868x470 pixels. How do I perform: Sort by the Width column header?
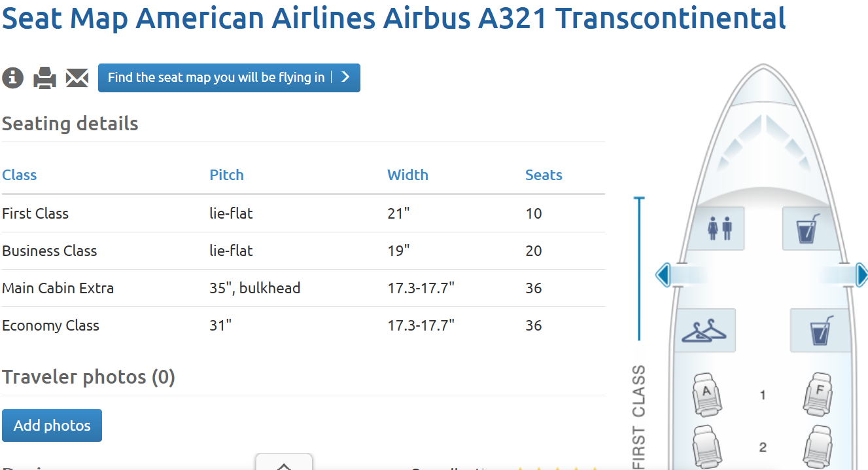tap(408, 175)
